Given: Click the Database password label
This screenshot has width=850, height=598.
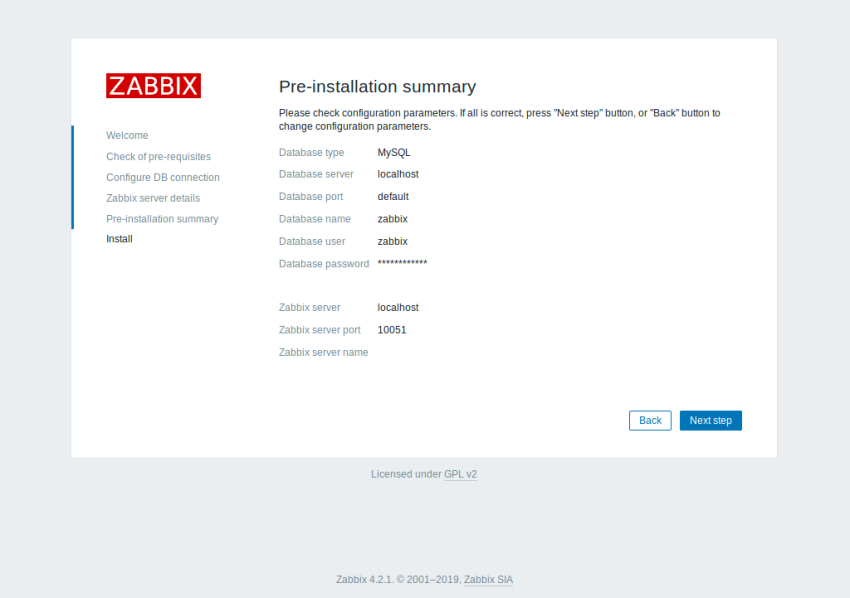Looking at the screenshot, I should (324, 263).
